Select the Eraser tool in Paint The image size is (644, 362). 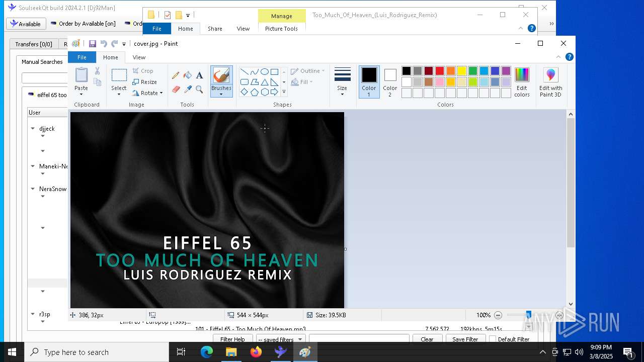(x=176, y=89)
